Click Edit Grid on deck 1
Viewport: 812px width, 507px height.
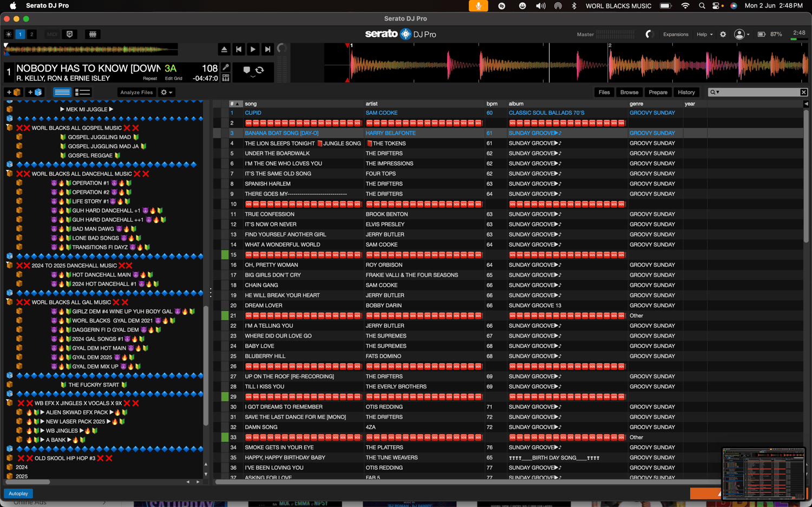[x=174, y=78]
